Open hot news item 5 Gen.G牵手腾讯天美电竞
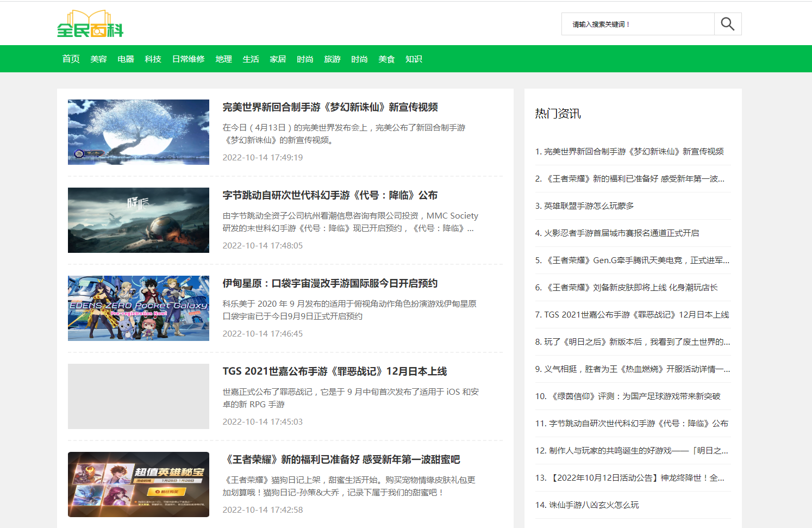The image size is (812, 528). [x=632, y=260]
